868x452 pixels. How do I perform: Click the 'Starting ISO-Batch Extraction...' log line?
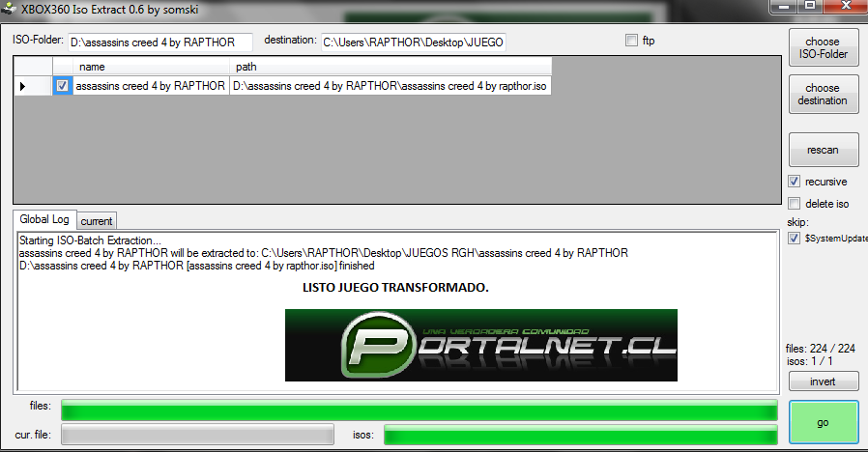point(90,240)
